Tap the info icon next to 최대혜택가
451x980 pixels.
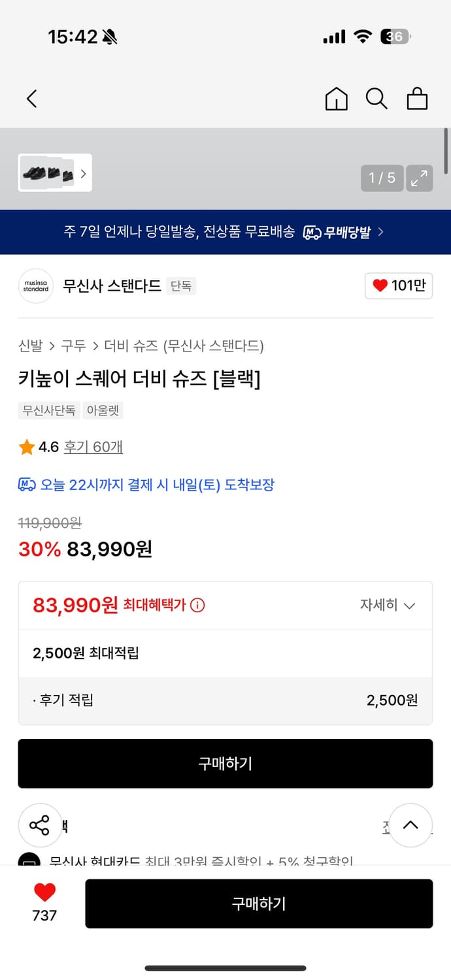coord(198,605)
